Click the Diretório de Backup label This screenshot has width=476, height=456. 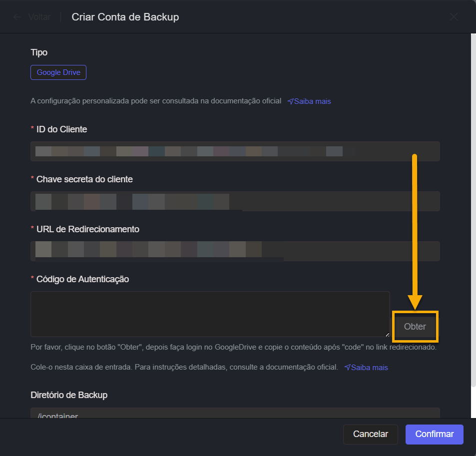click(69, 395)
